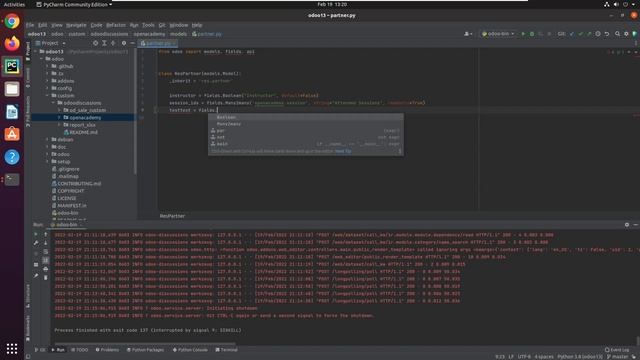Open the TODO tool window
The height and width of the screenshot is (360, 640).
(x=80, y=350)
